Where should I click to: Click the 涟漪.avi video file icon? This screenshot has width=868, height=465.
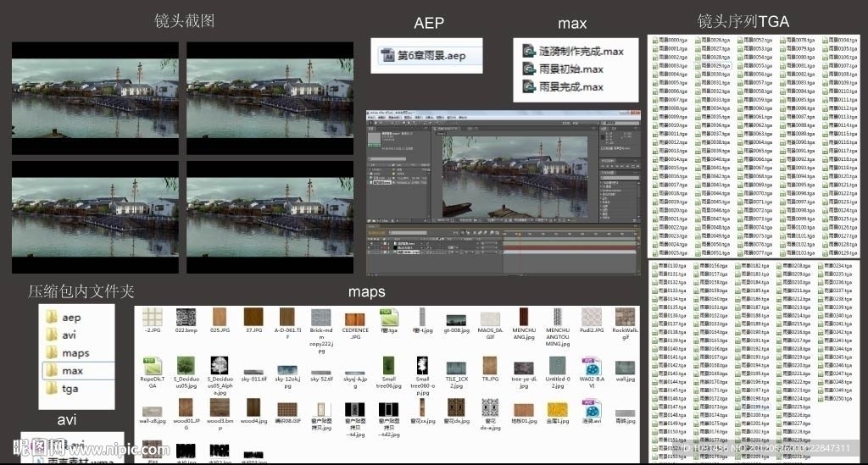coord(591,407)
